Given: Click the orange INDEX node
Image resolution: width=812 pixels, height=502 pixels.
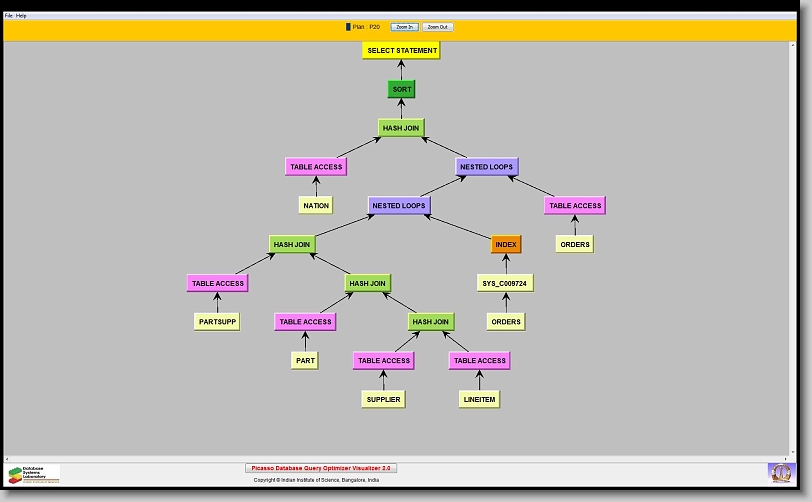Looking at the screenshot, I should click(x=506, y=244).
